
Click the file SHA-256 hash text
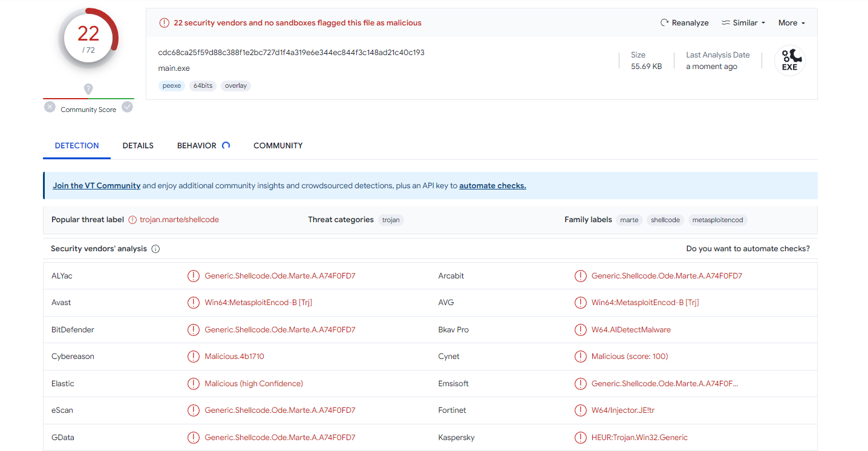pos(291,53)
